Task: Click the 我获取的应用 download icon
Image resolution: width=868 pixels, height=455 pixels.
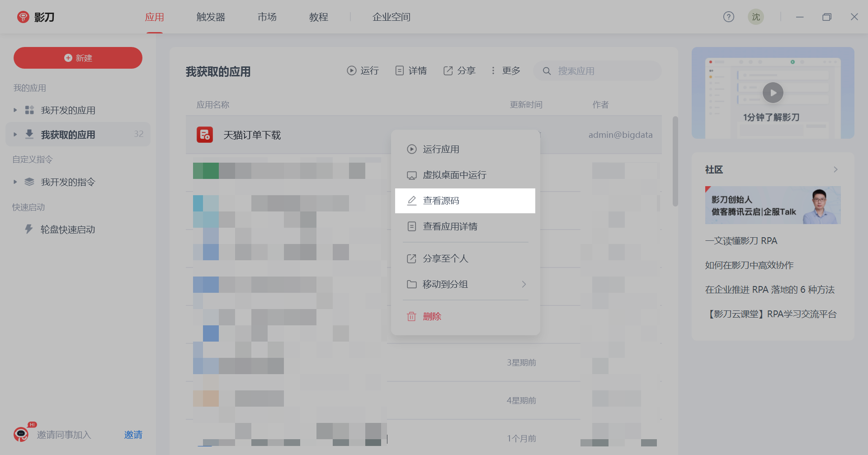Action: pyautogui.click(x=29, y=134)
